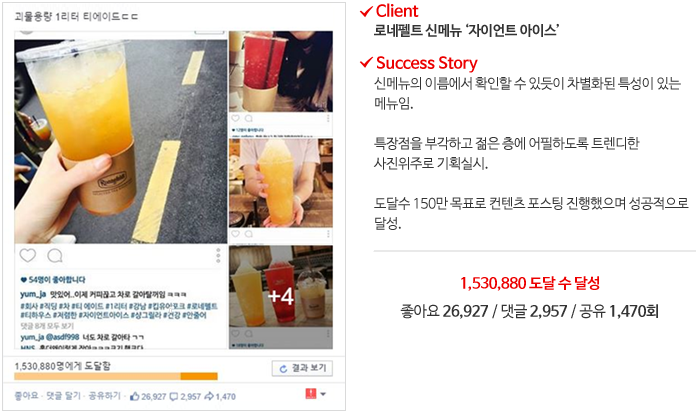Click the comment bubble under main photo
This screenshot has height=420, width=700.
pos(55,256)
